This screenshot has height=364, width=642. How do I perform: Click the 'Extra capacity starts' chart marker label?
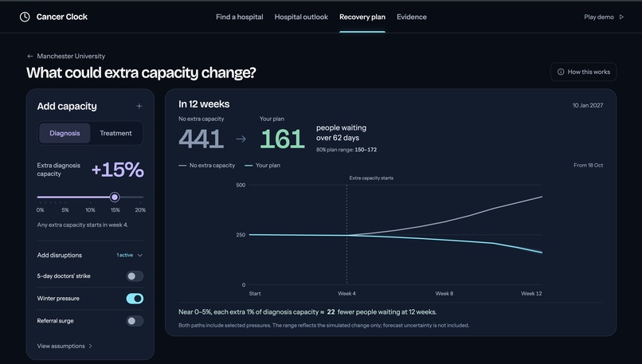[371, 178]
